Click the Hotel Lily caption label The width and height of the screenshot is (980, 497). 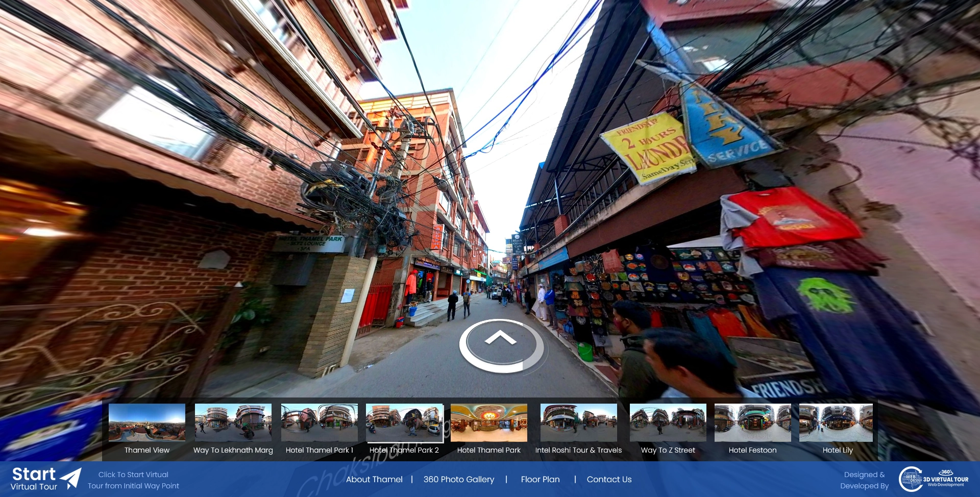[838, 450]
